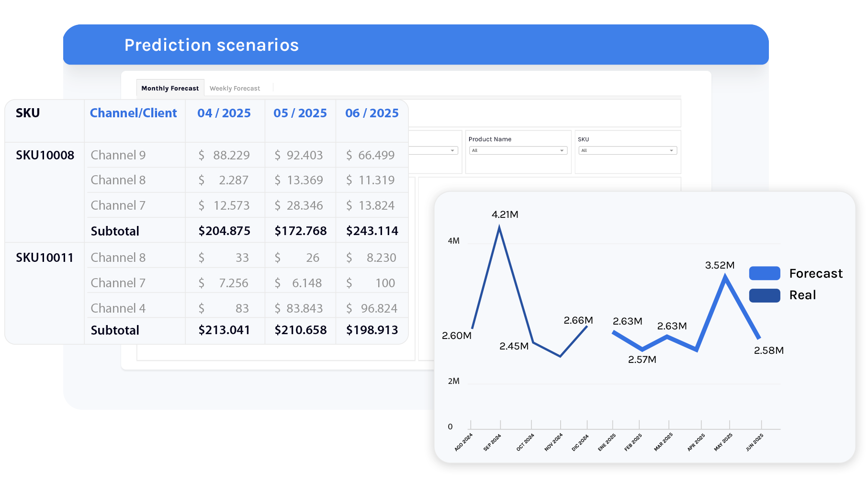The width and height of the screenshot is (868, 484).
Task: Click the Channel 9 row under SKU10008
Action: 118,155
